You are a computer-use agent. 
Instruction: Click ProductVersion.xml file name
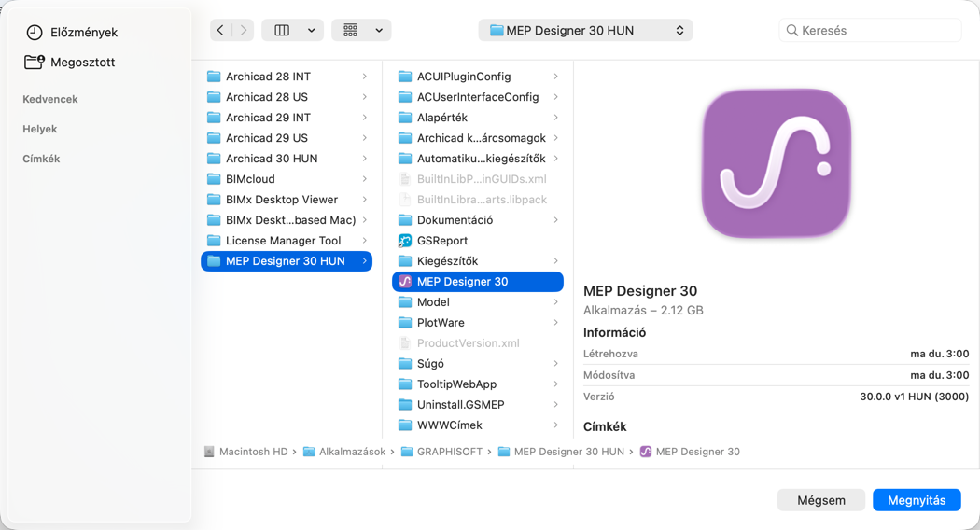click(469, 343)
